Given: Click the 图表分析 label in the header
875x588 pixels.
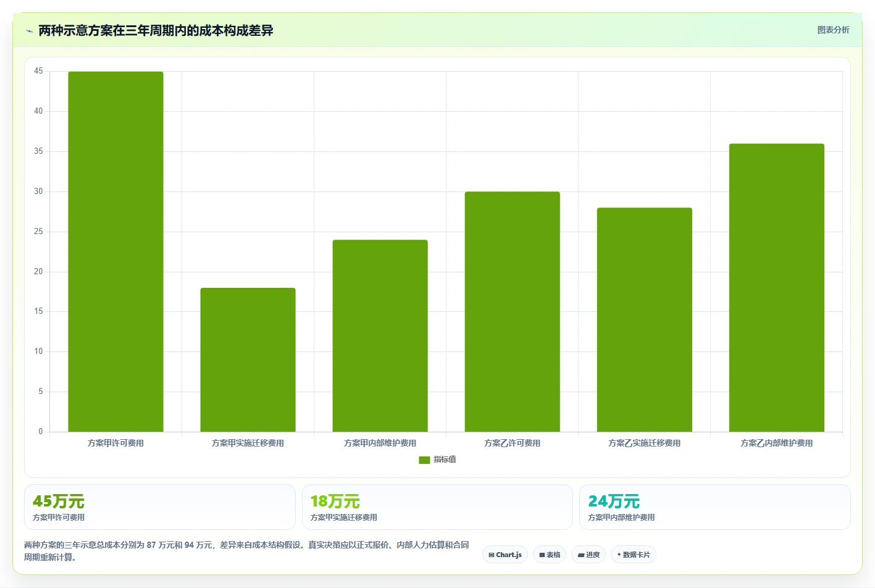Looking at the screenshot, I should pyautogui.click(x=833, y=30).
